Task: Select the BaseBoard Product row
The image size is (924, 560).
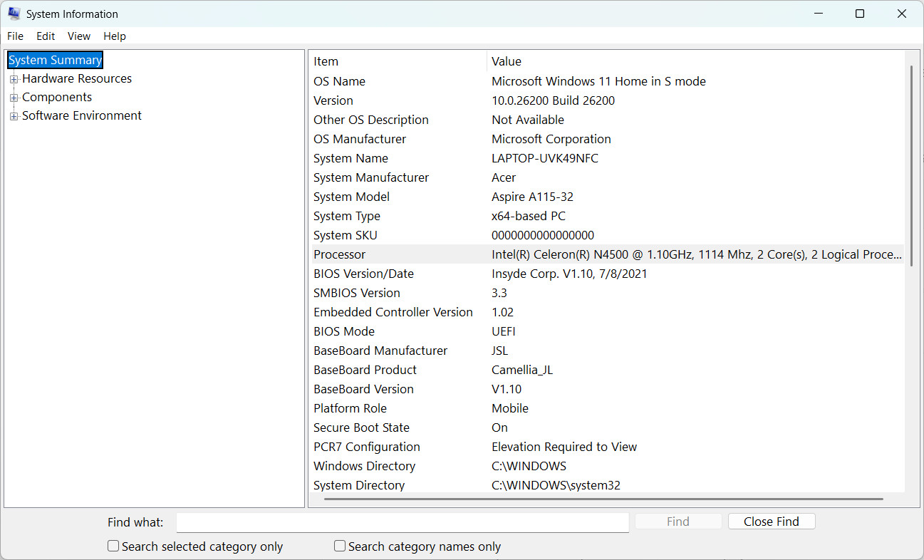Action: coord(608,370)
